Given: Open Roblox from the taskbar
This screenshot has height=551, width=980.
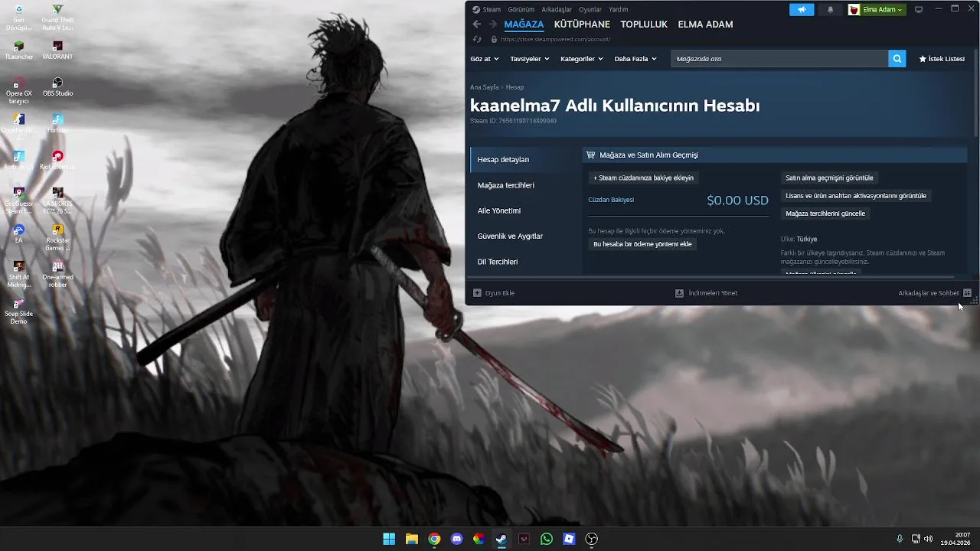Looking at the screenshot, I should [x=569, y=539].
